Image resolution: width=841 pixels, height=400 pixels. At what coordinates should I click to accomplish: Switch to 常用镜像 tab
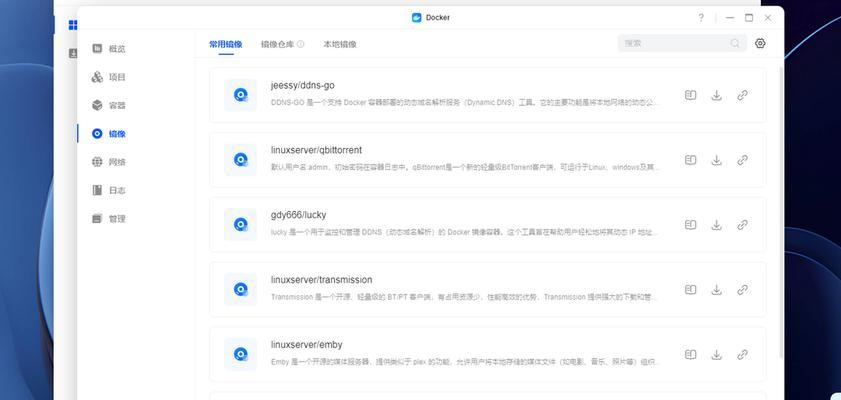[x=226, y=45]
